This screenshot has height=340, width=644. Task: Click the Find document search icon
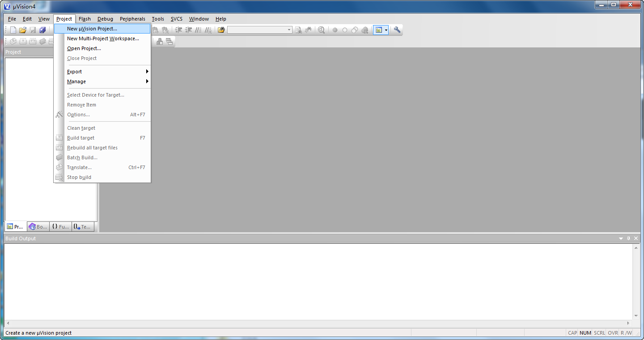(x=298, y=30)
